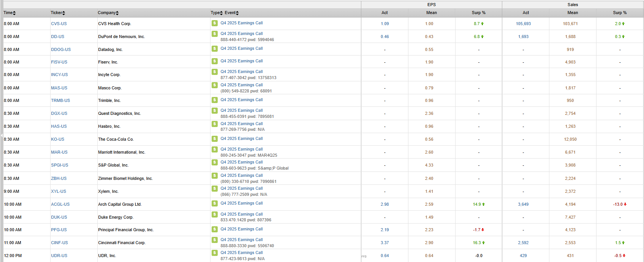Screen dimensions: 644x262
Task: Click the green dollar icon for CVS Health
Action: (x=215, y=23)
